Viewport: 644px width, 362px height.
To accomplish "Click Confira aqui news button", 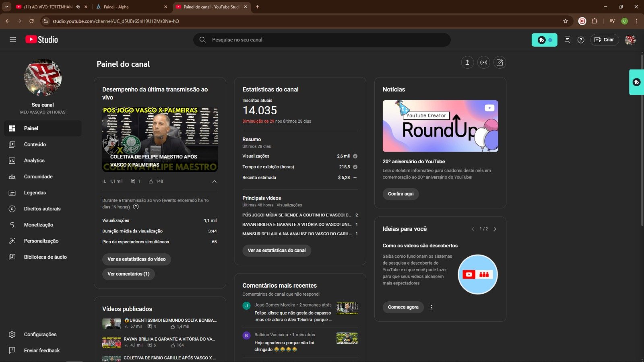I will click(400, 194).
